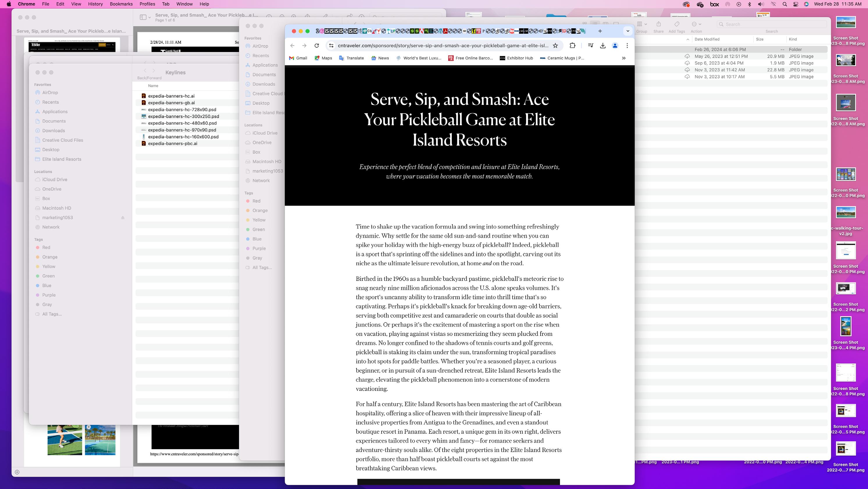The width and height of the screenshot is (868, 489).
Task: Open Chrome three-dot menu
Action: (x=627, y=45)
